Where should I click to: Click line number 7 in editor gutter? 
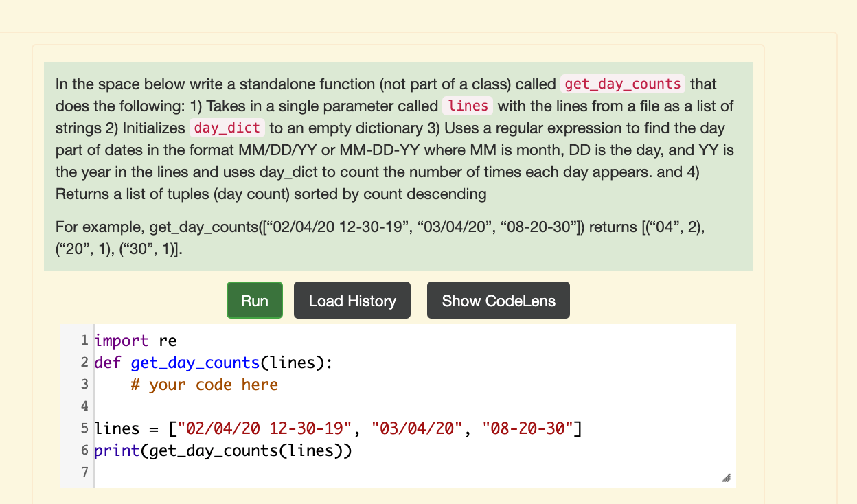coord(84,472)
